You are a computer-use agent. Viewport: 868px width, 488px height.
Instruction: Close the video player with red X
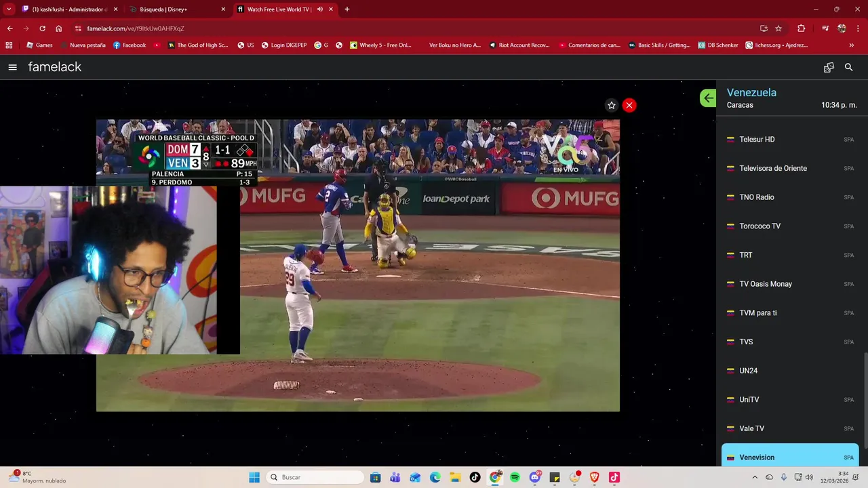click(x=629, y=105)
